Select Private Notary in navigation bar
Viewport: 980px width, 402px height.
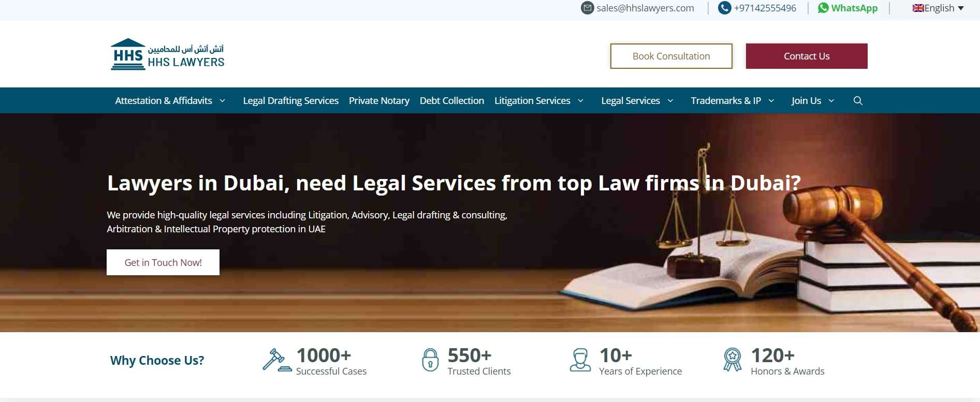tap(379, 101)
